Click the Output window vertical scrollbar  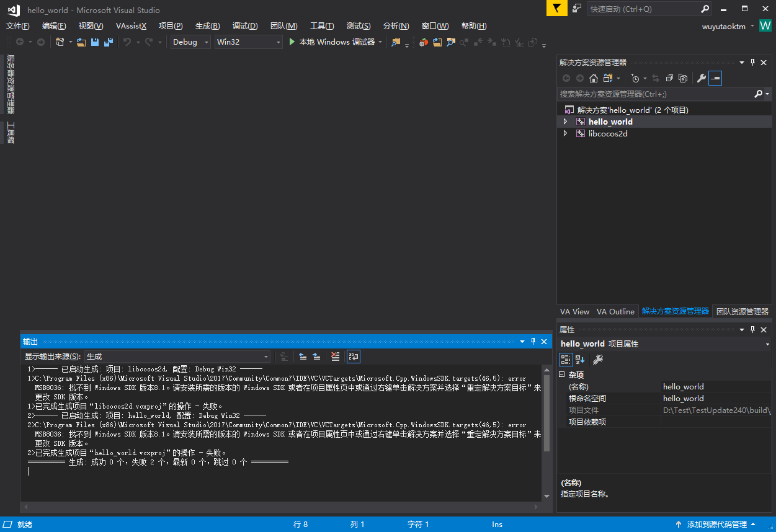[x=546, y=432]
